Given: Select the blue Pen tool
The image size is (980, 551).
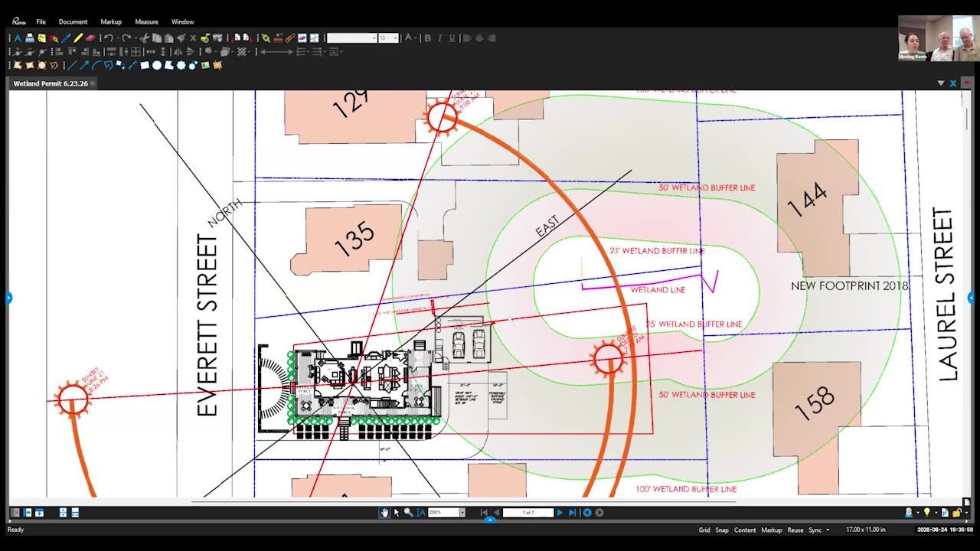Looking at the screenshot, I should (66, 38).
